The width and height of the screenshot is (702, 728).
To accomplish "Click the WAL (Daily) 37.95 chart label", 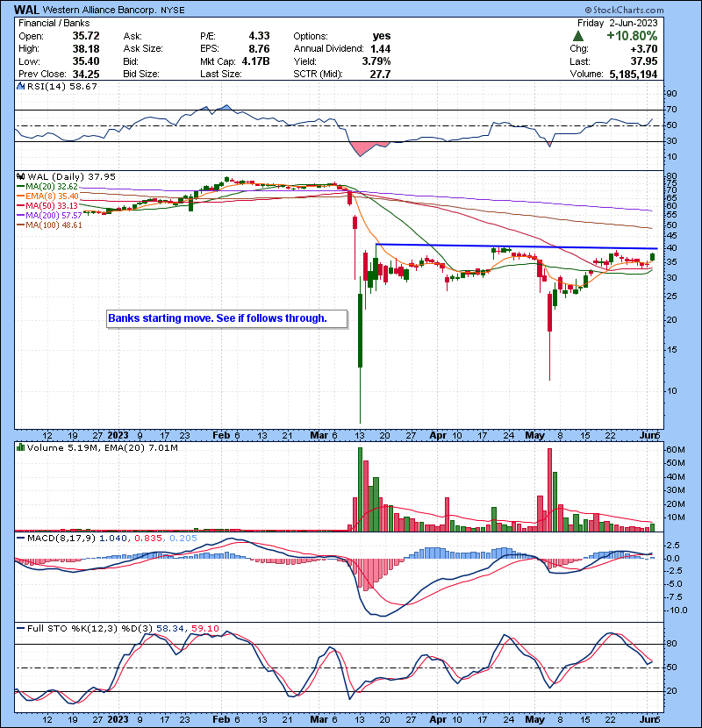I will click(72, 177).
